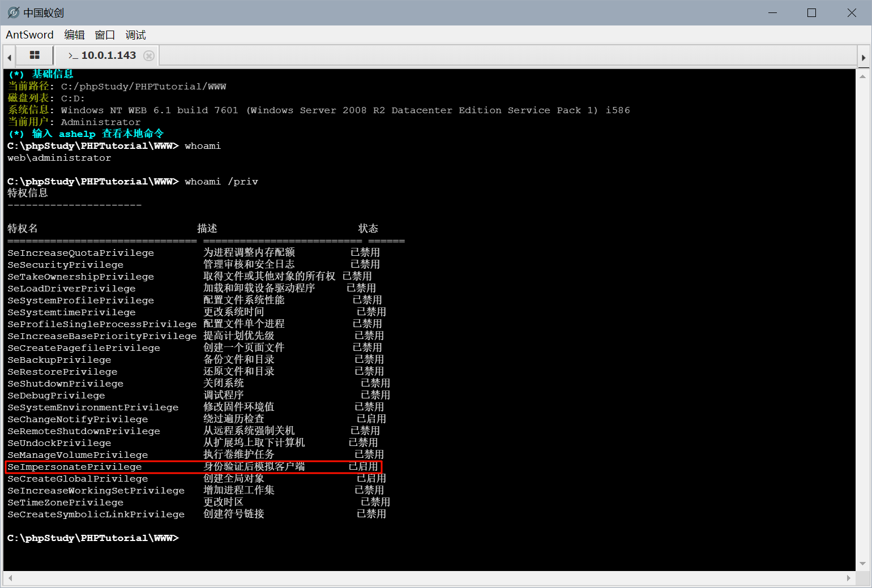872x588 pixels.
Task: Open the 窗口 menu
Action: [105, 35]
